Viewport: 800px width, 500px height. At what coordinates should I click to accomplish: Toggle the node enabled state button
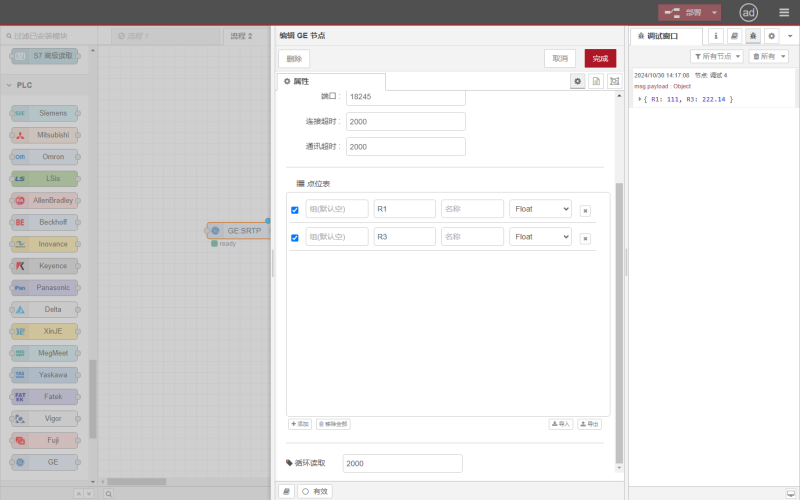[x=315, y=491]
